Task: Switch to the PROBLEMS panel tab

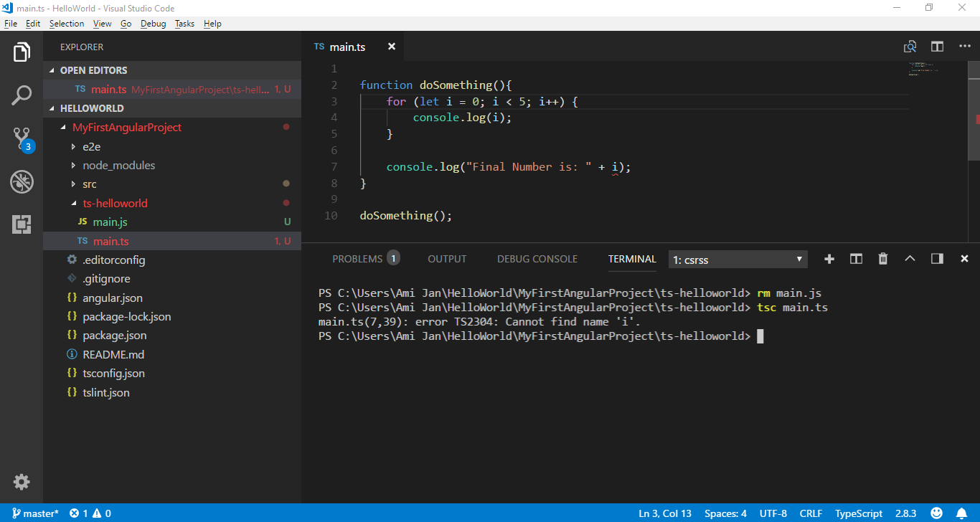Action: tap(365, 259)
